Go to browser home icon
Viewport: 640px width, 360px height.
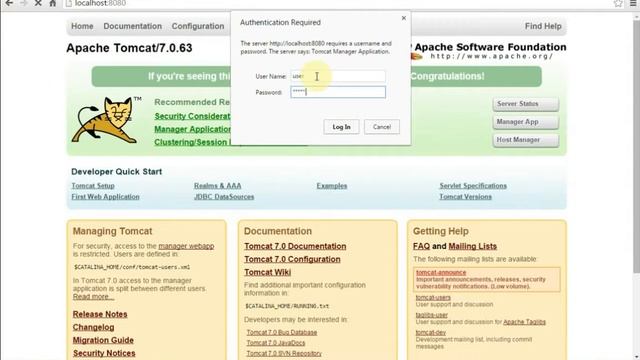tap(53, 3)
